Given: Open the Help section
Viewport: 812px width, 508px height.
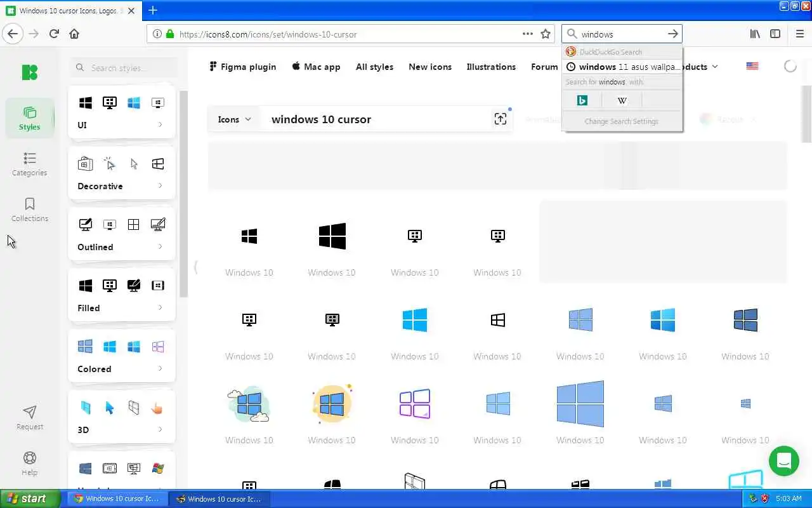Looking at the screenshot, I should coord(29,464).
